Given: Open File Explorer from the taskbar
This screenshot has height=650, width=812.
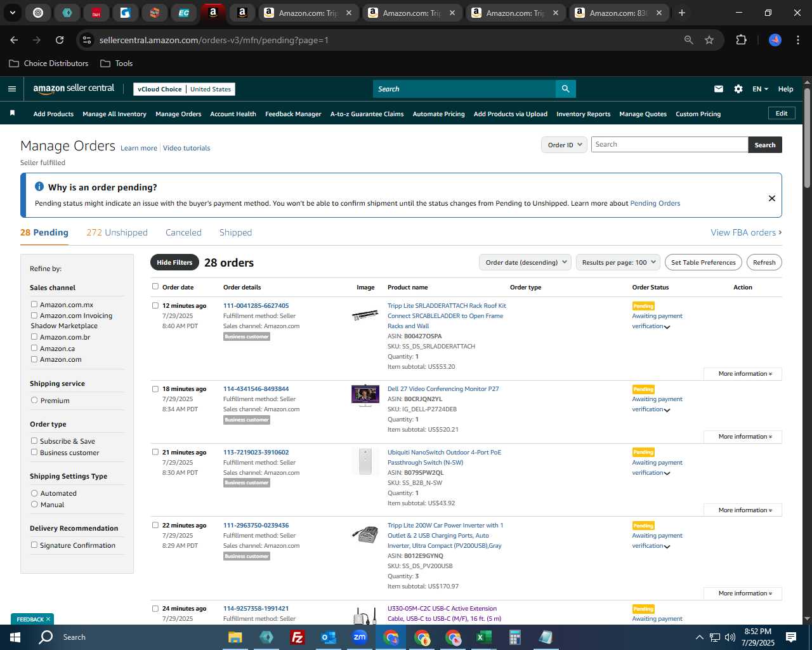Looking at the screenshot, I should tap(235, 637).
